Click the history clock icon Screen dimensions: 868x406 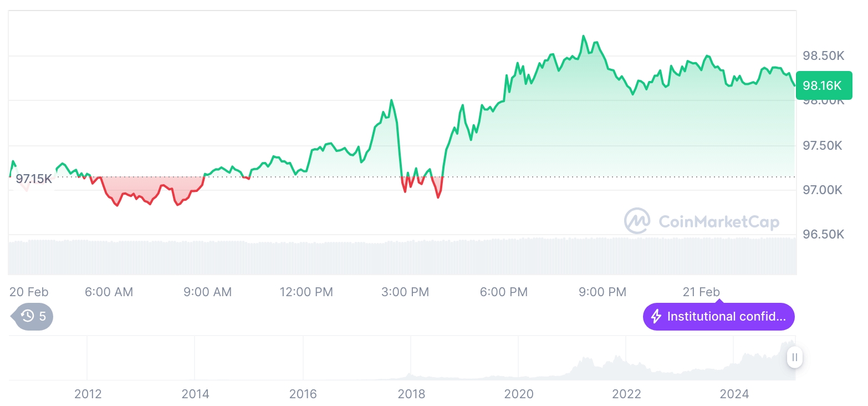(x=28, y=317)
